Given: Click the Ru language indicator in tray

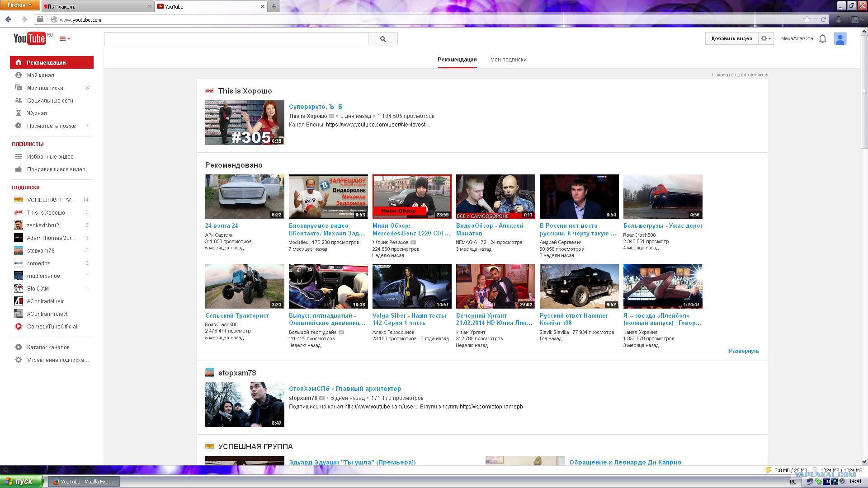Looking at the screenshot, I should pos(826,482).
